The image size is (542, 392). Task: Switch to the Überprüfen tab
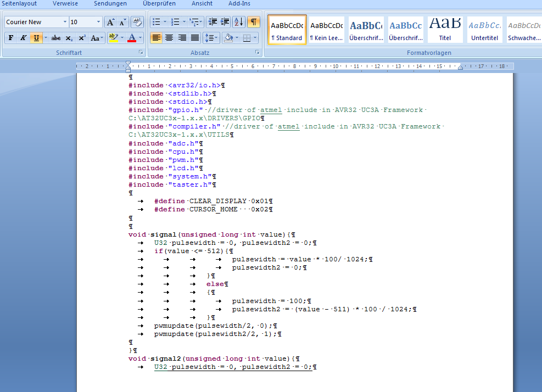[159, 3]
